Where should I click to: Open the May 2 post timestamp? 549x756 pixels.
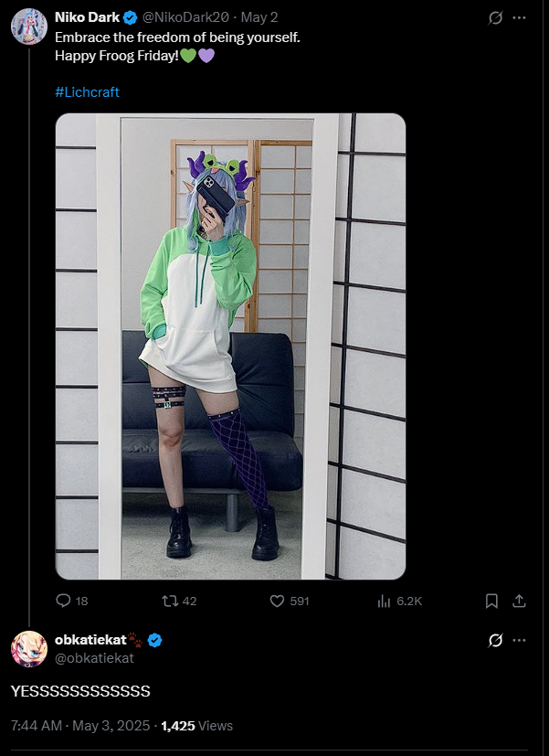(259, 18)
